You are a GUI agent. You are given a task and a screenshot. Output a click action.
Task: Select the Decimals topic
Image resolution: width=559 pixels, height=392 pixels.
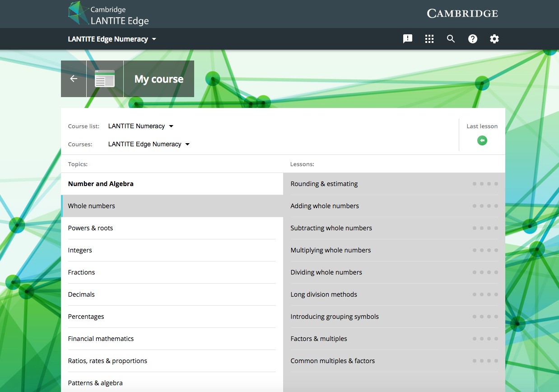(172, 294)
